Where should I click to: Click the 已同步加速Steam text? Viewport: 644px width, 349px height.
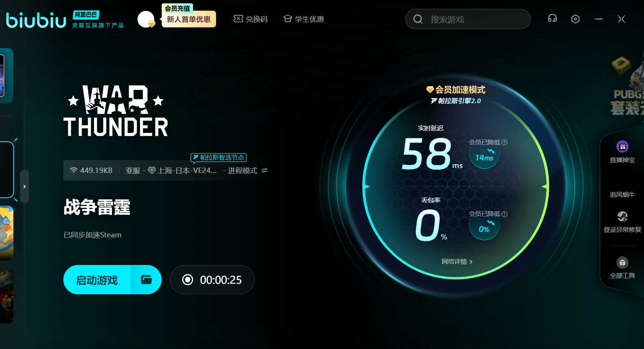[92, 235]
